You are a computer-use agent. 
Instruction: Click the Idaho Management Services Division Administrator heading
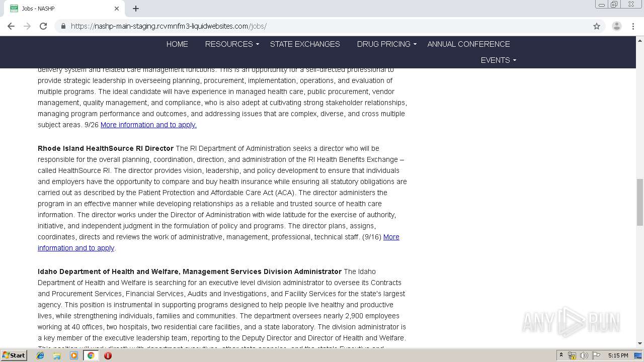[190, 271]
